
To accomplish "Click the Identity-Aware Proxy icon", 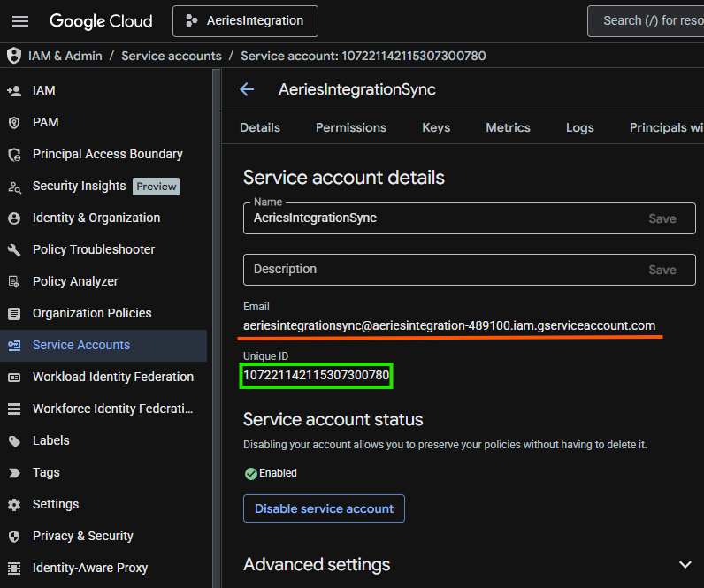I will tap(14, 569).
